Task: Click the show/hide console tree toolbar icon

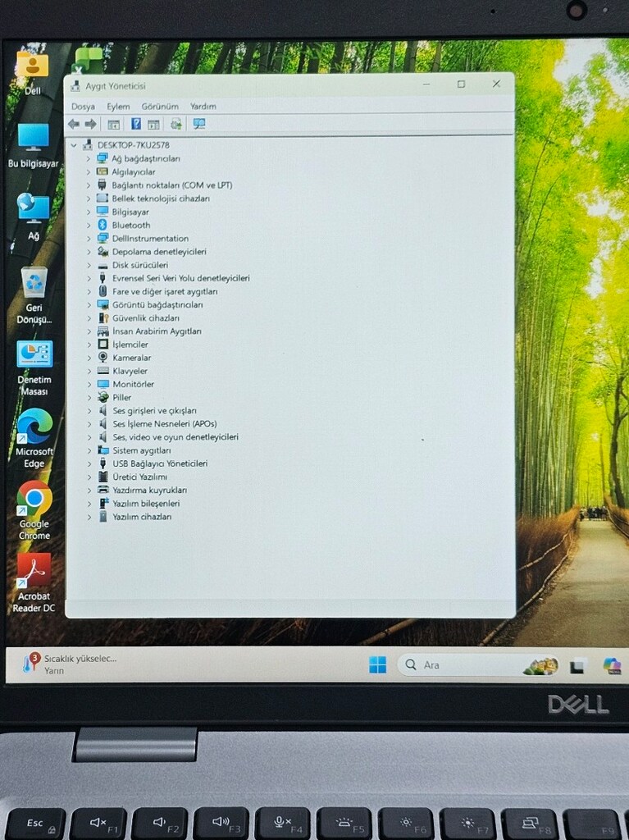Action: [x=114, y=125]
